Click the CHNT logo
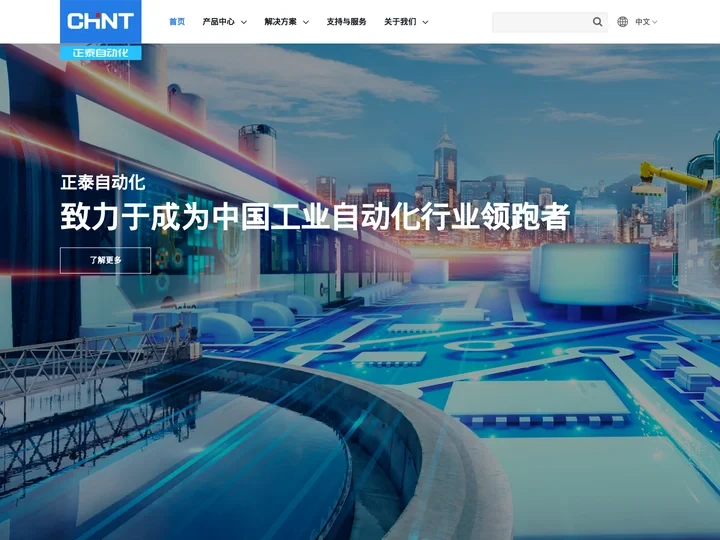 click(x=101, y=22)
